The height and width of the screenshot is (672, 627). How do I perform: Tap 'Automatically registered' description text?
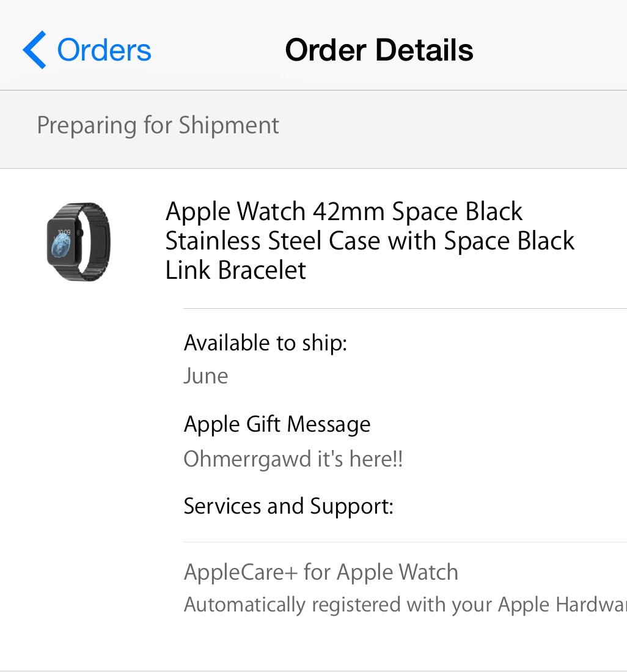(x=403, y=605)
